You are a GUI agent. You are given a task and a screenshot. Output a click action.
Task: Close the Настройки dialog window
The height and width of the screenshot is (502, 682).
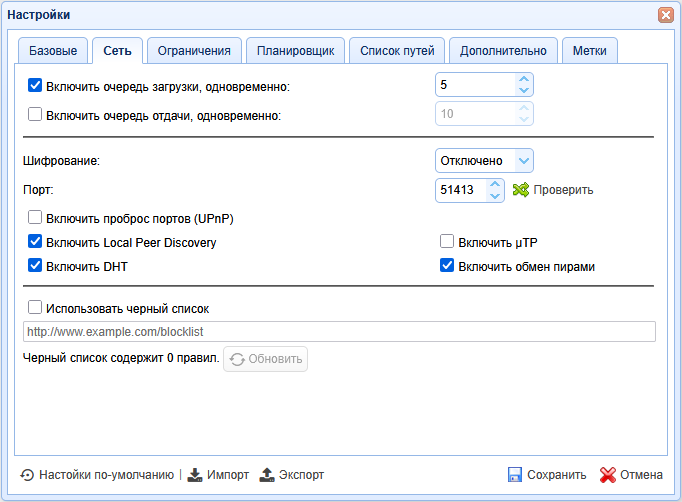click(665, 15)
